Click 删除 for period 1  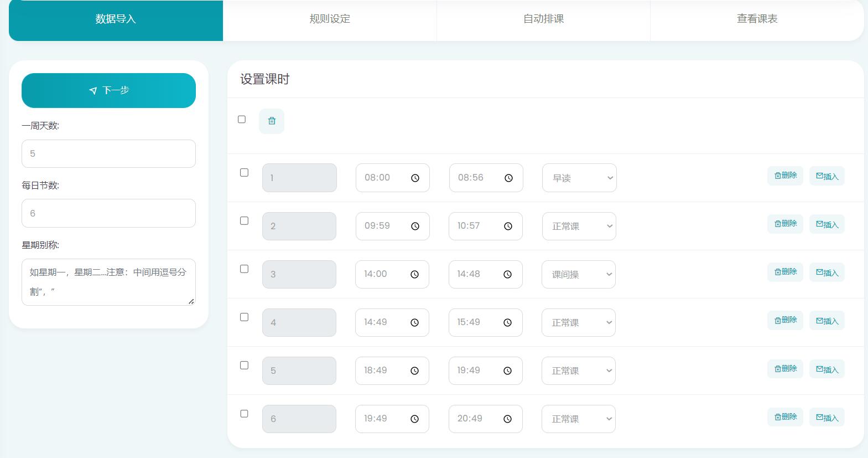pos(785,176)
